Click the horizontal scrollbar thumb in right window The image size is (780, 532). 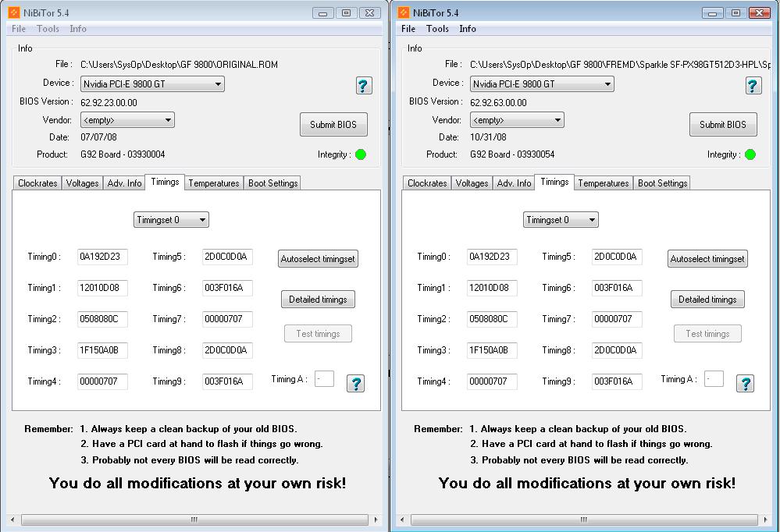584,520
